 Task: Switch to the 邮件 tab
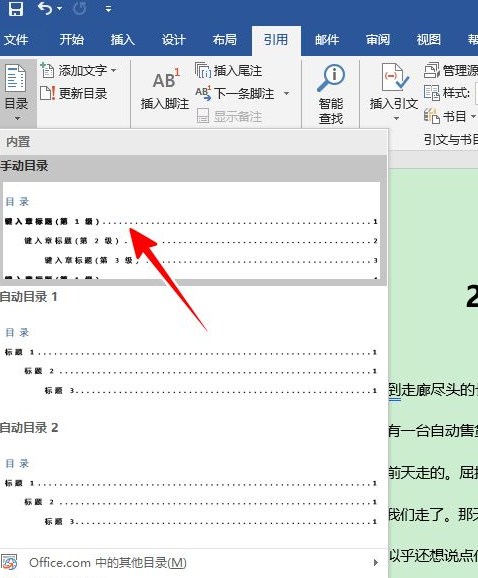click(327, 39)
